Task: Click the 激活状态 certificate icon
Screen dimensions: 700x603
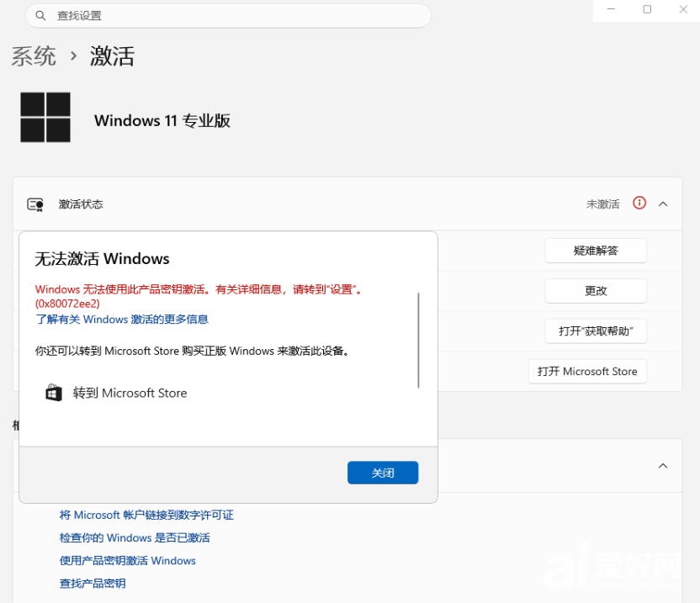Action: (35, 204)
